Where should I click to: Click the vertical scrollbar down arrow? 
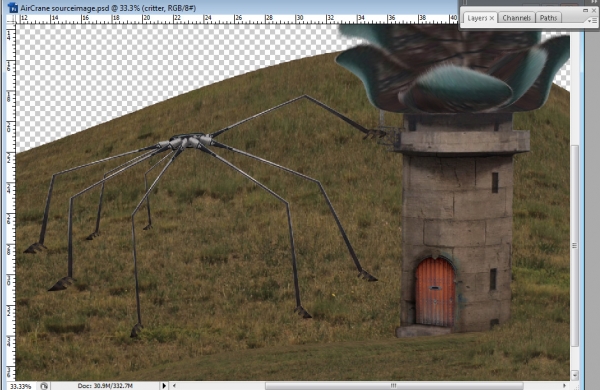click(575, 375)
